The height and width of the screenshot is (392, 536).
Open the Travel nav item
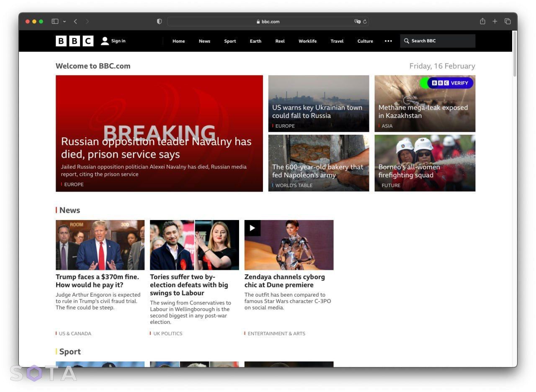point(337,41)
